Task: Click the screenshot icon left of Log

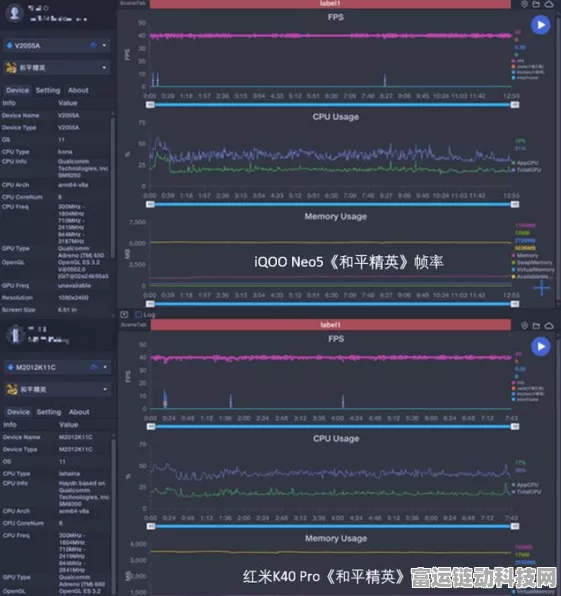Action: coord(124,314)
